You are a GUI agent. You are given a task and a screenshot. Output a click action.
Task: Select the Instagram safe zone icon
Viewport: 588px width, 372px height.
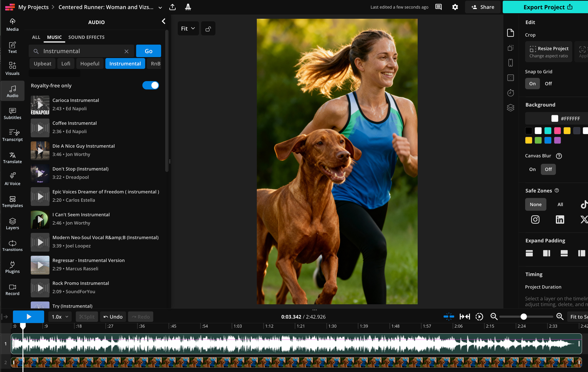tap(535, 219)
